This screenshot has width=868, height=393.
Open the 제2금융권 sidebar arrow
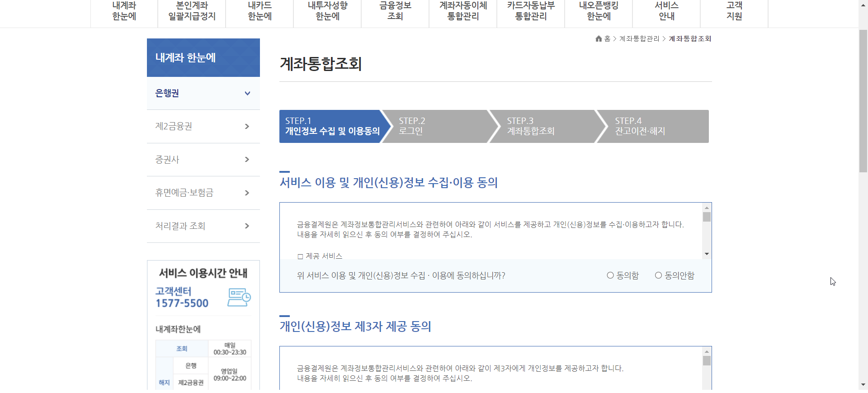[247, 126]
